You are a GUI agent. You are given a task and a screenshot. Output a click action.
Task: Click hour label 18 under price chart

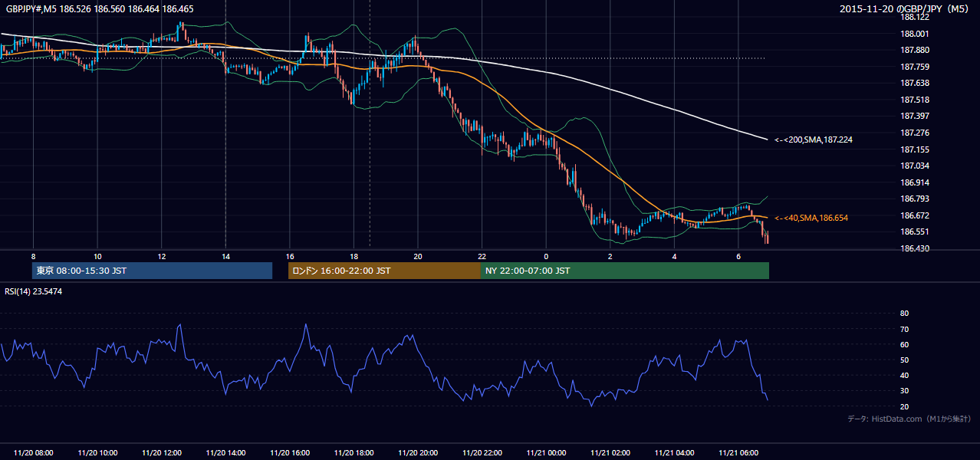[x=354, y=256]
